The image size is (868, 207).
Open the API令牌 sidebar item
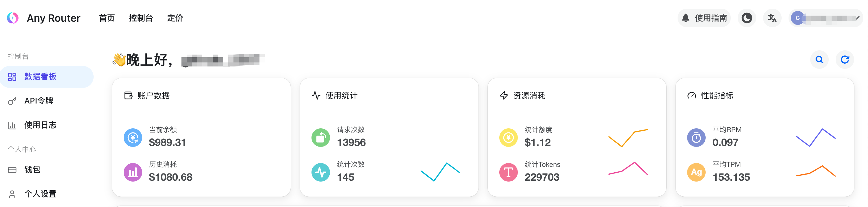[39, 101]
